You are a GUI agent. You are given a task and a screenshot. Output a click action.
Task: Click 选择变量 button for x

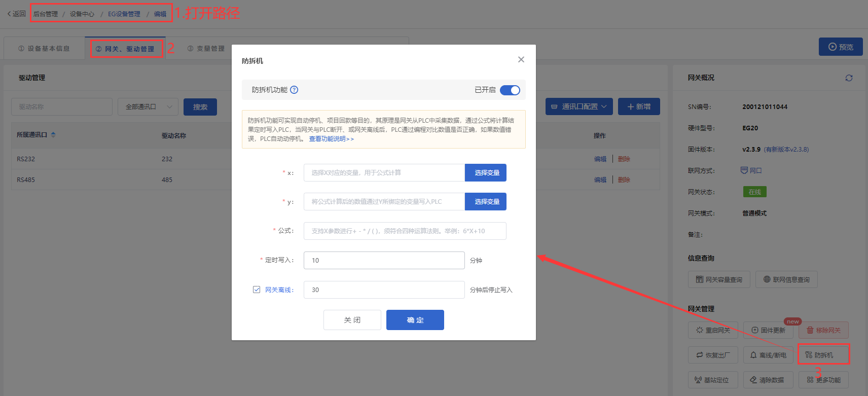pyautogui.click(x=486, y=172)
